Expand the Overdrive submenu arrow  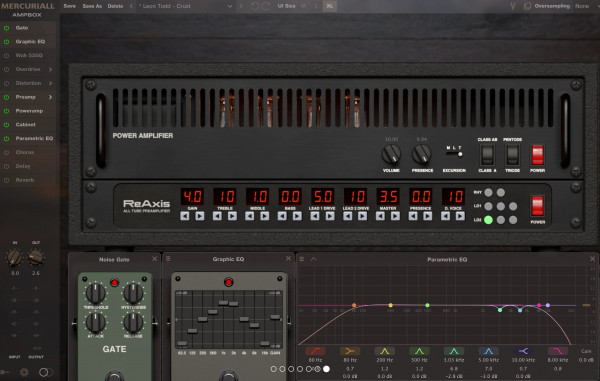[50, 70]
